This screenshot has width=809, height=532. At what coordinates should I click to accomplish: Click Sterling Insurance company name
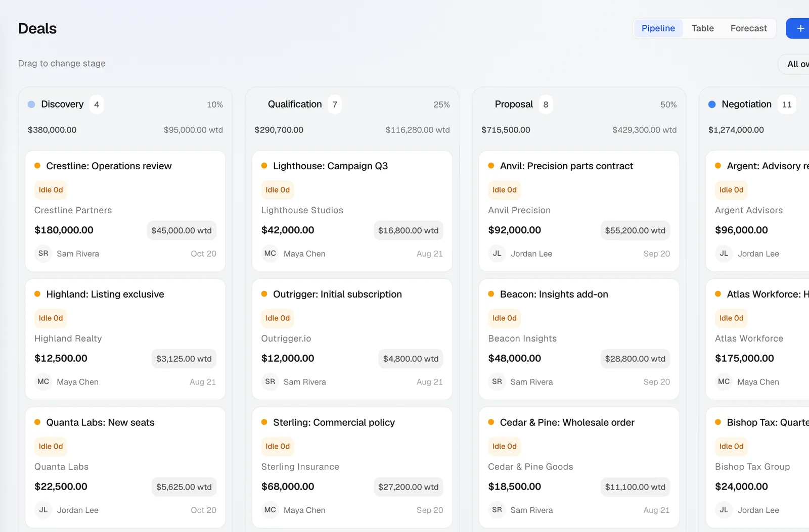coord(300,467)
